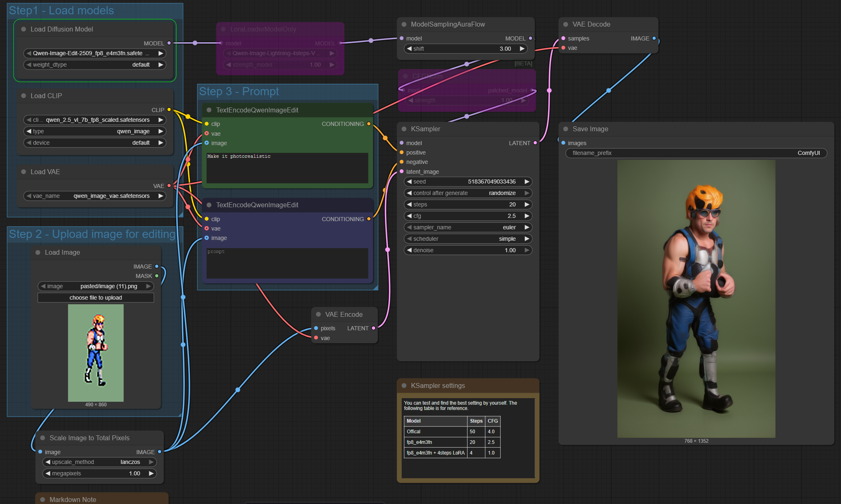Click MODEL output socket of Load Diffusion Model

(x=169, y=43)
